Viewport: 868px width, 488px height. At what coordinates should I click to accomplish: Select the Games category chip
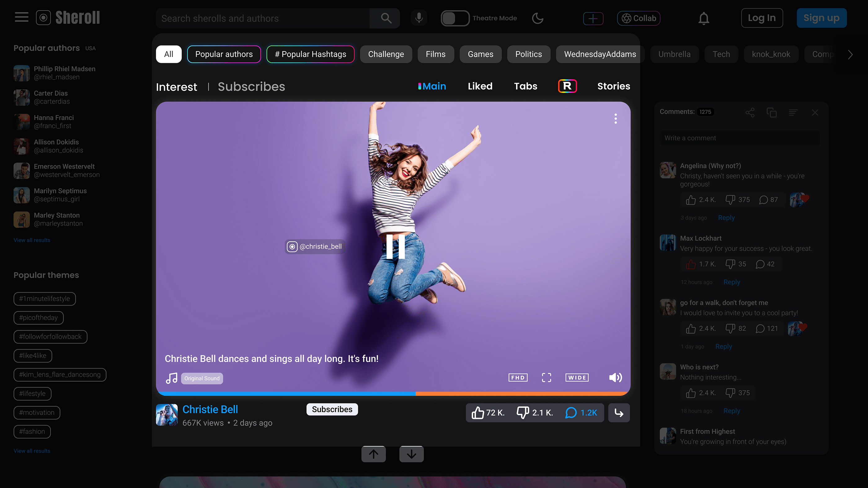click(480, 54)
